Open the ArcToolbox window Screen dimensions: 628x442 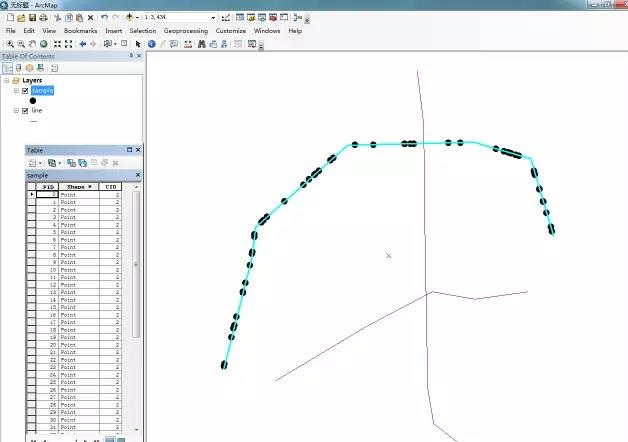[273, 17]
